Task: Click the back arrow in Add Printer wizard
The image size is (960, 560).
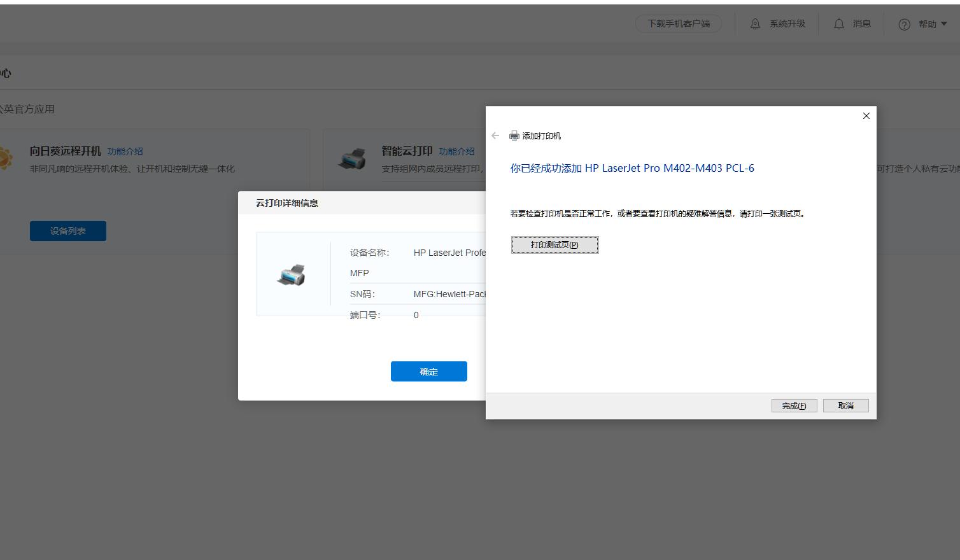Action: pyautogui.click(x=495, y=136)
